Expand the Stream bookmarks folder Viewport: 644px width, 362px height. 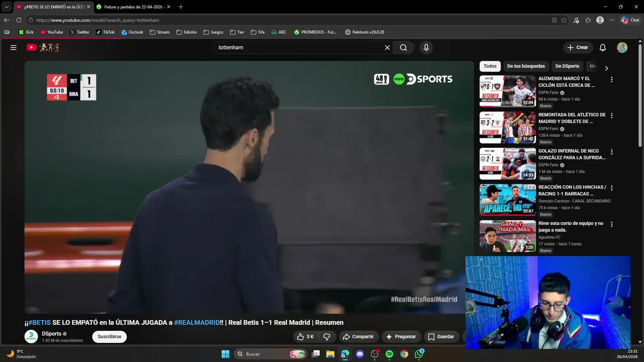[x=159, y=32]
